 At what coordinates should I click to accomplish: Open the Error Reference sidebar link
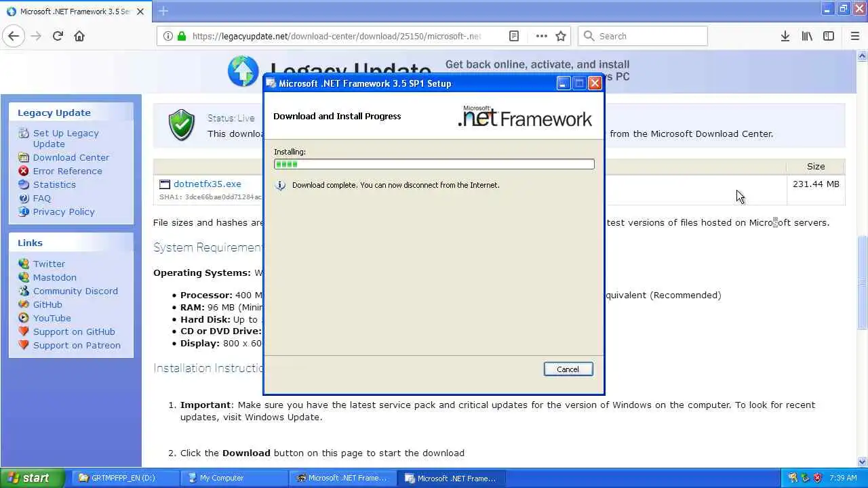click(x=68, y=171)
